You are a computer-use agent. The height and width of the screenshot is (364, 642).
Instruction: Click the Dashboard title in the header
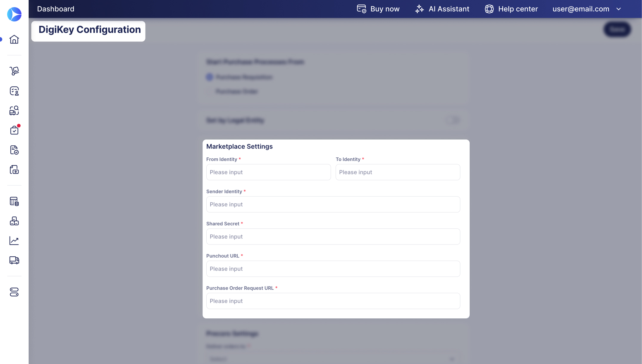coord(56,9)
